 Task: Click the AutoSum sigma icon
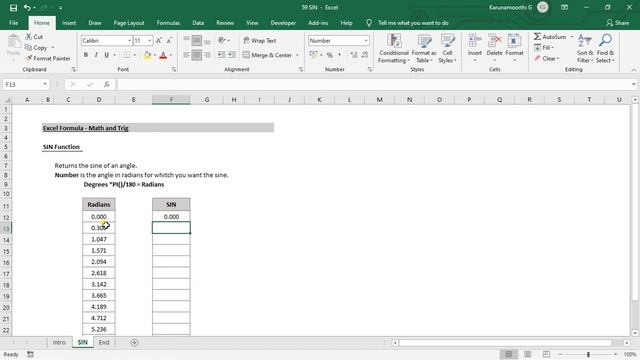point(538,37)
